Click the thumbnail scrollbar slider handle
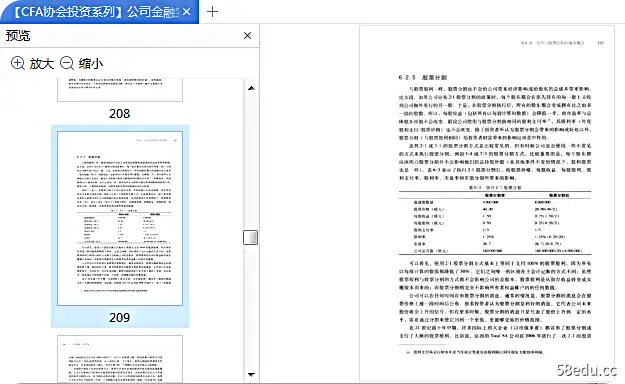625x384 pixels. pyautogui.click(x=250, y=237)
